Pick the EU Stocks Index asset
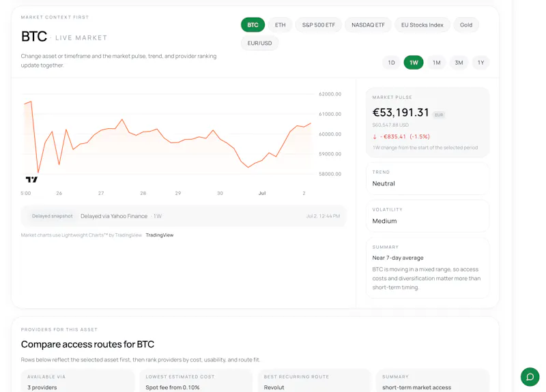Screen dimensions: 546x392 click(x=422, y=25)
